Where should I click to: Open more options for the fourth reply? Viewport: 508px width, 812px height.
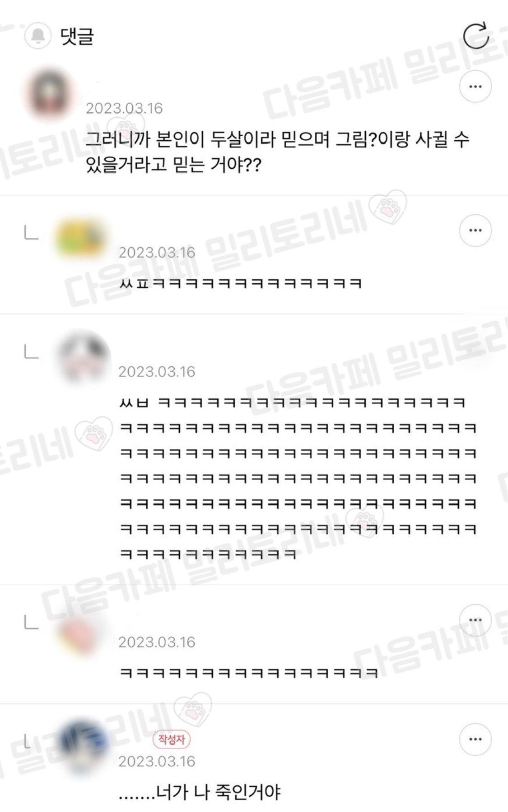[x=475, y=620]
